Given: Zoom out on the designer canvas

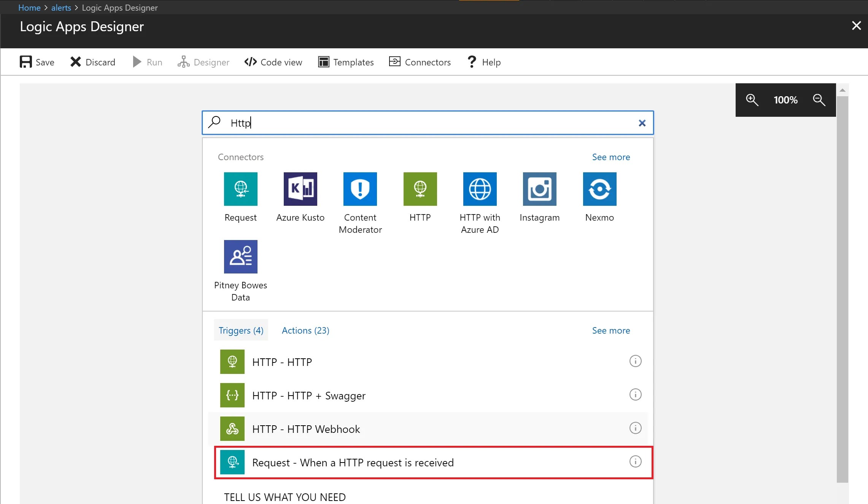Looking at the screenshot, I should [x=819, y=100].
